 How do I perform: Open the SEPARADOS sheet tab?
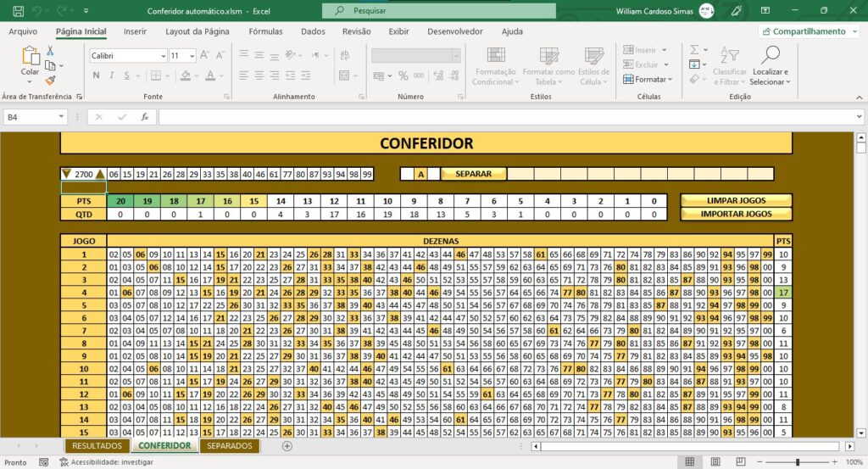coord(229,446)
